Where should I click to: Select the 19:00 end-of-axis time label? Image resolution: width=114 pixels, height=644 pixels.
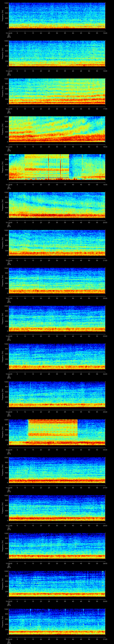(105, 184)
